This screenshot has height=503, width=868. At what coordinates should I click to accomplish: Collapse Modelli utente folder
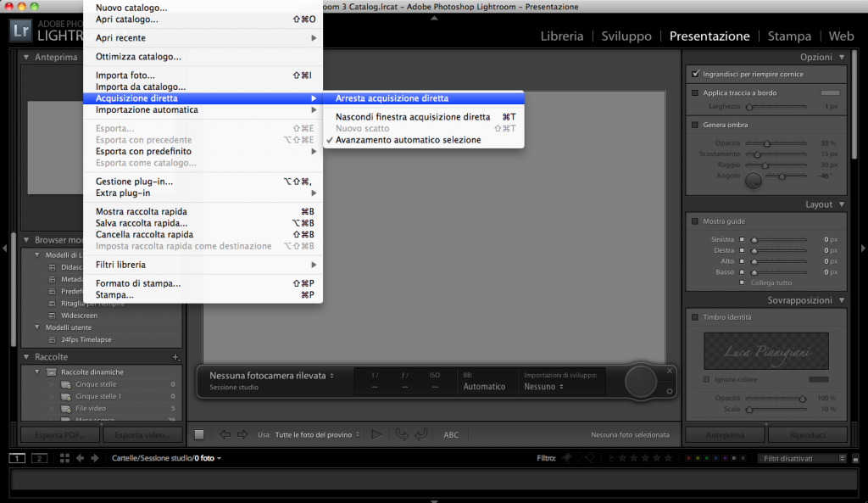[37, 327]
